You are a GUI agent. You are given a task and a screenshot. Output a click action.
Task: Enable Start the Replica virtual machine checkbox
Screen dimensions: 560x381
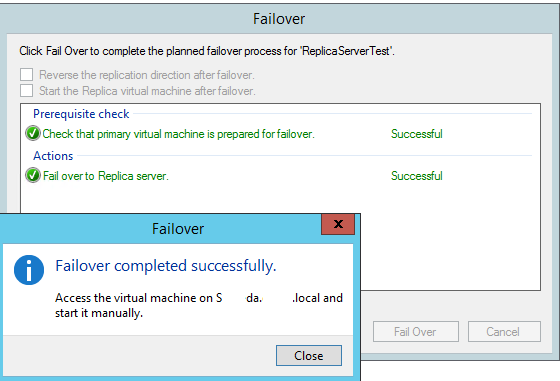26,91
